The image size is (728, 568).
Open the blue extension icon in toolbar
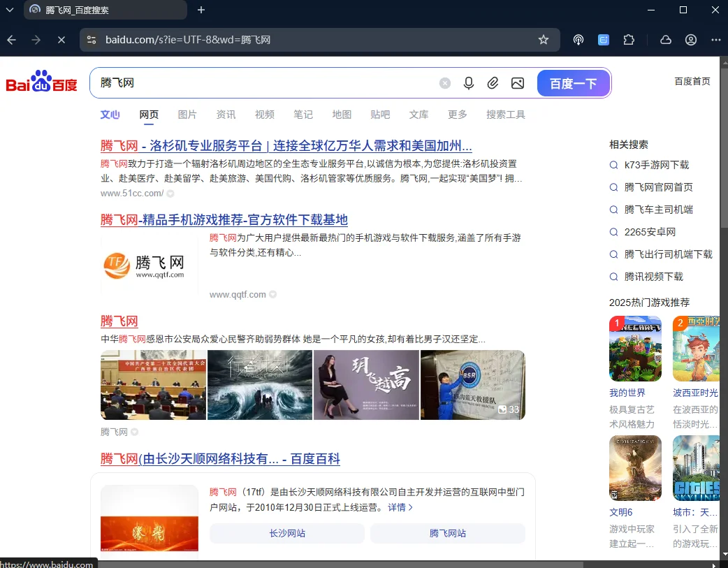603,40
